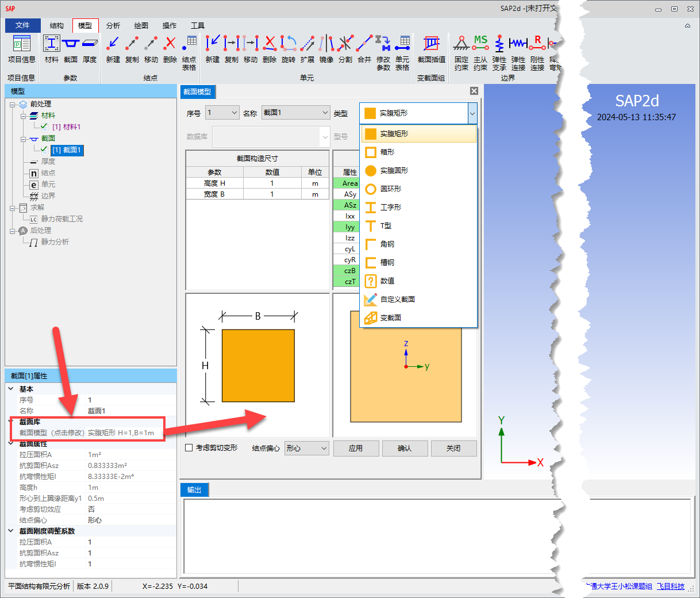Select 工字形 section type from list

[419, 207]
